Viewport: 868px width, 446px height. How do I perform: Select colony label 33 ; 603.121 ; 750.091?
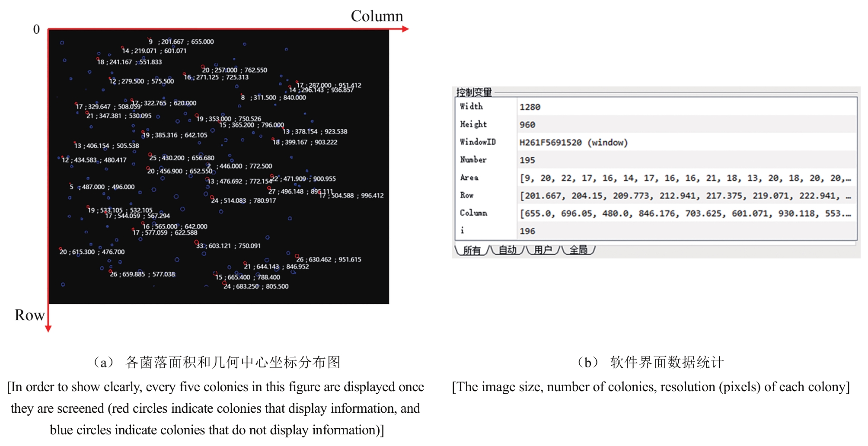coord(228,246)
